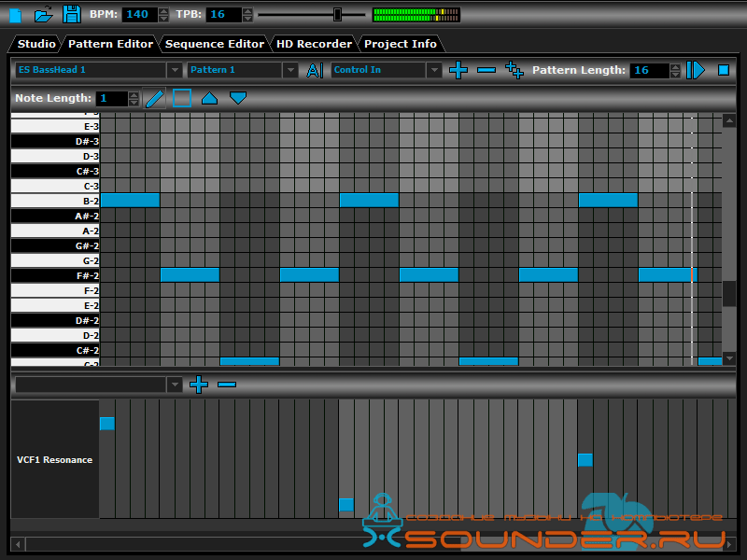This screenshot has width=747, height=560.
Task: Decrease BPM with down stepper arrow
Action: (x=163, y=19)
